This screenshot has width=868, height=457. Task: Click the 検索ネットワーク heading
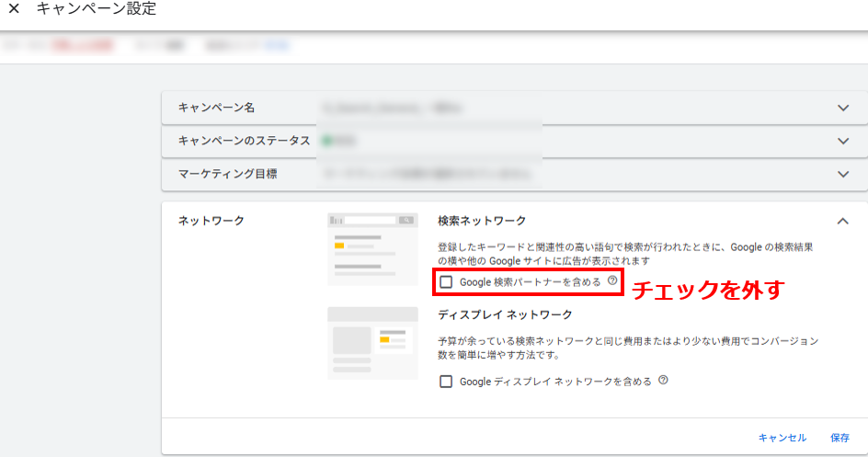482,221
